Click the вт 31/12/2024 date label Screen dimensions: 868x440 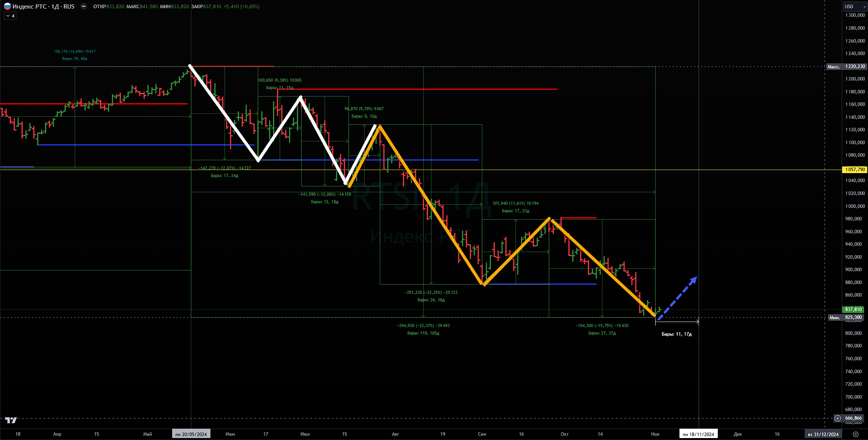(823, 434)
